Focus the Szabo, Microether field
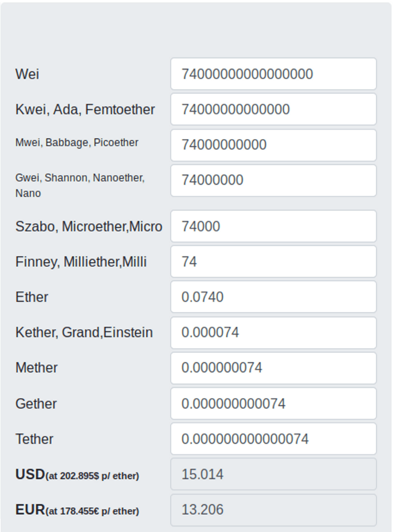This screenshot has width=396, height=532. (x=274, y=226)
